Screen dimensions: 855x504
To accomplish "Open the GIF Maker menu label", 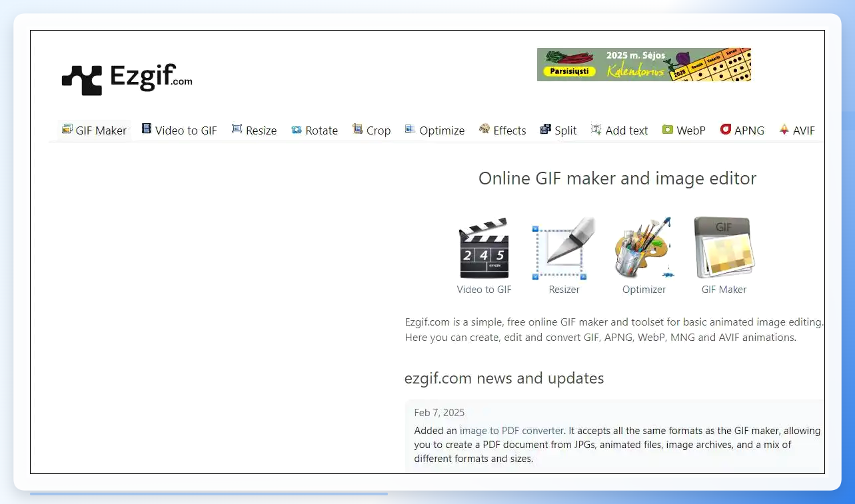I will tap(101, 130).
